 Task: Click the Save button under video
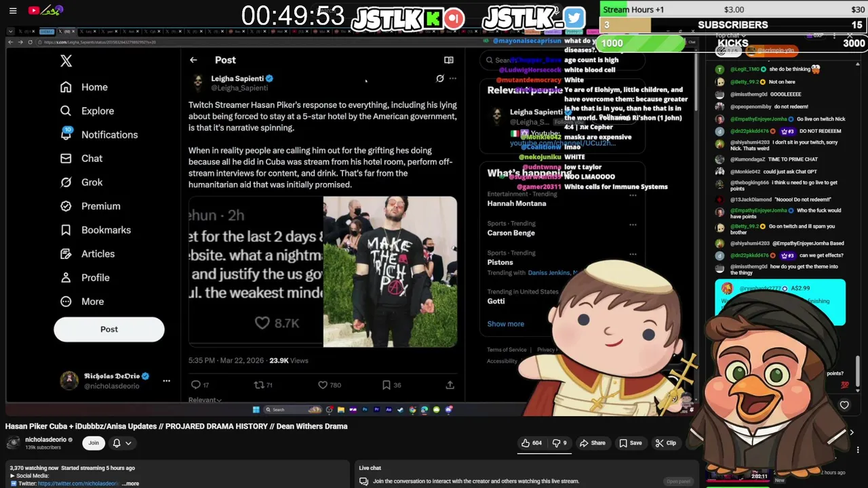point(630,443)
